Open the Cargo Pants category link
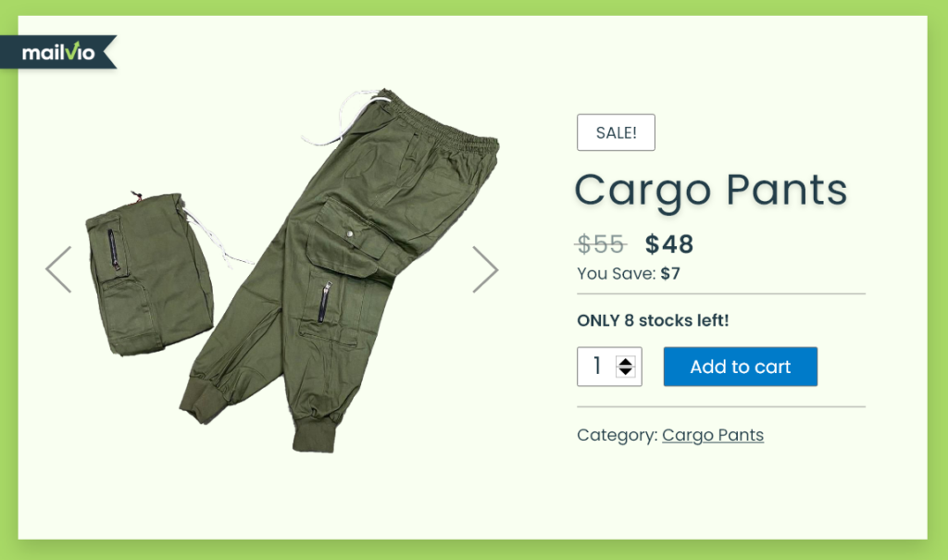 click(713, 435)
